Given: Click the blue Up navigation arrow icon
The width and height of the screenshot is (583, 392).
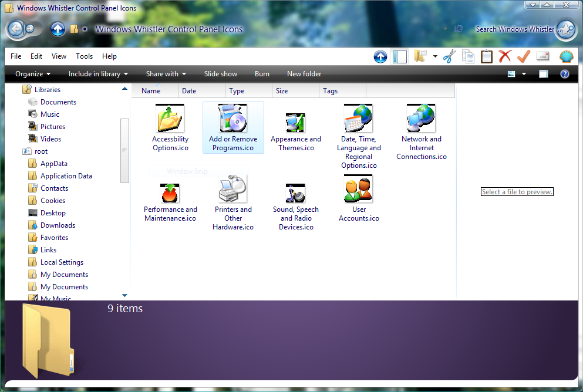Looking at the screenshot, I should pos(380,56).
